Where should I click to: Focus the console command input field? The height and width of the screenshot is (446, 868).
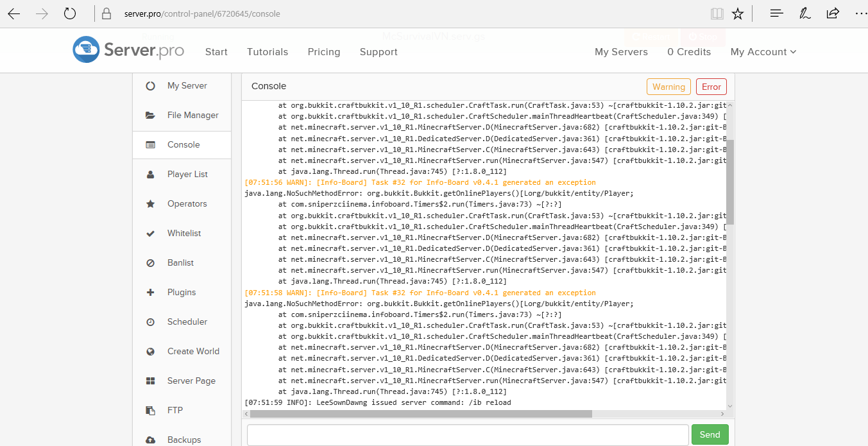pyautogui.click(x=468, y=434)
